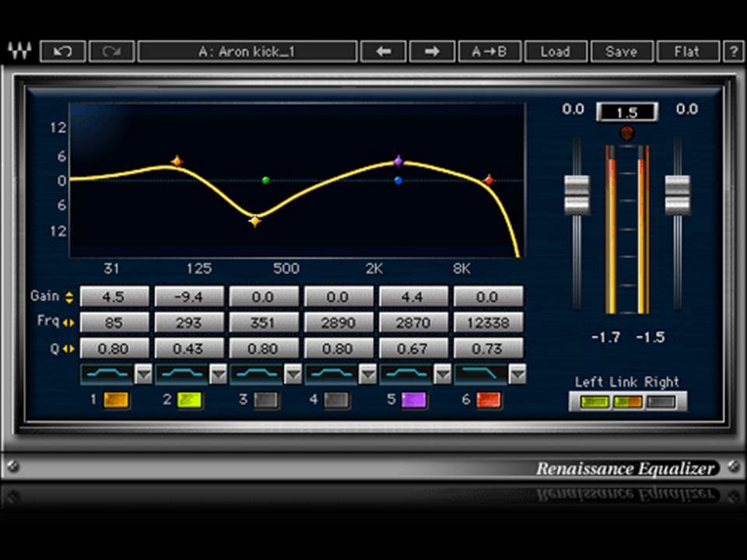This screenshot has height=560, width=747.
Task: Select band 3 green node on graph
Action: (266, 180)
